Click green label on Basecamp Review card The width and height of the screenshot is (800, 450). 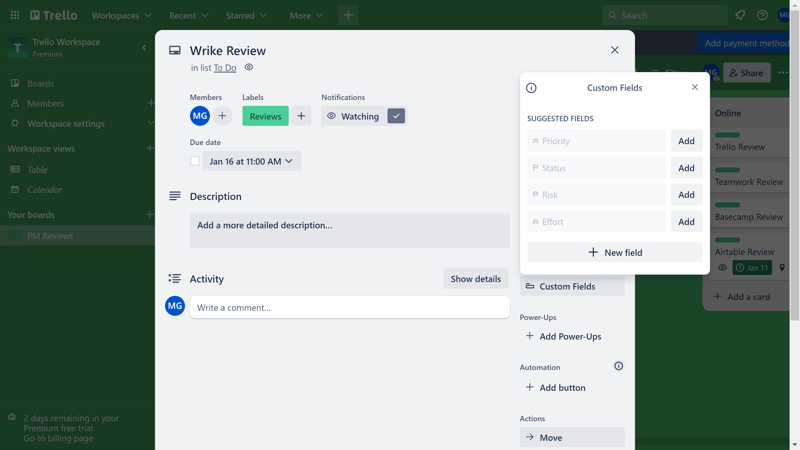[x=727, y=205]
